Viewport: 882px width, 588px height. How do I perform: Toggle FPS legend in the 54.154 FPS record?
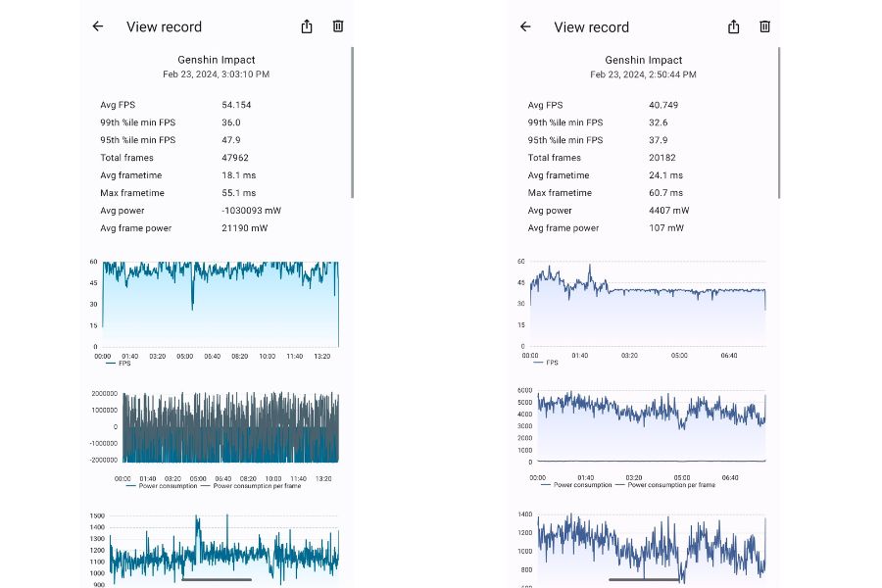(x=118, y=364)
